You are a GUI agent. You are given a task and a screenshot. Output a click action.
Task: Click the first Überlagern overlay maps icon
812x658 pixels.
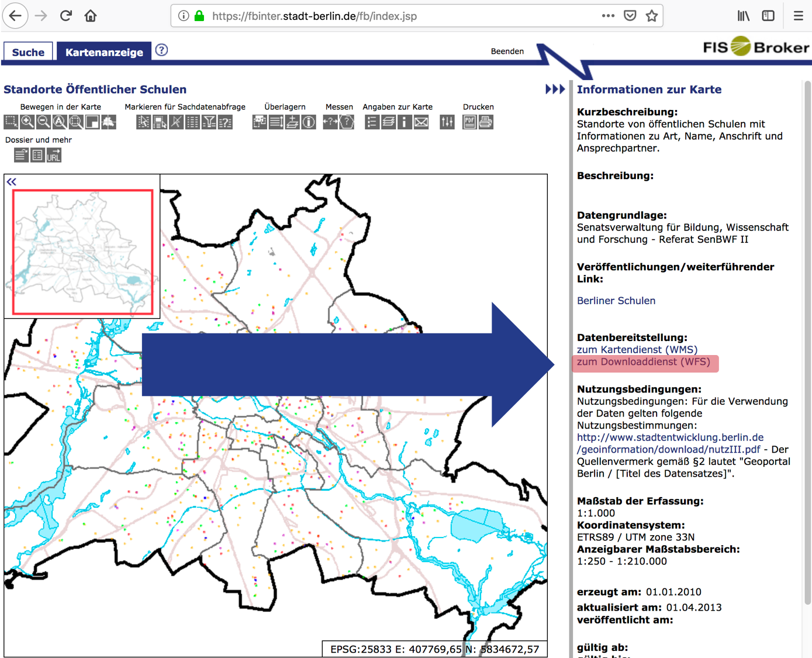click(260, 122)
